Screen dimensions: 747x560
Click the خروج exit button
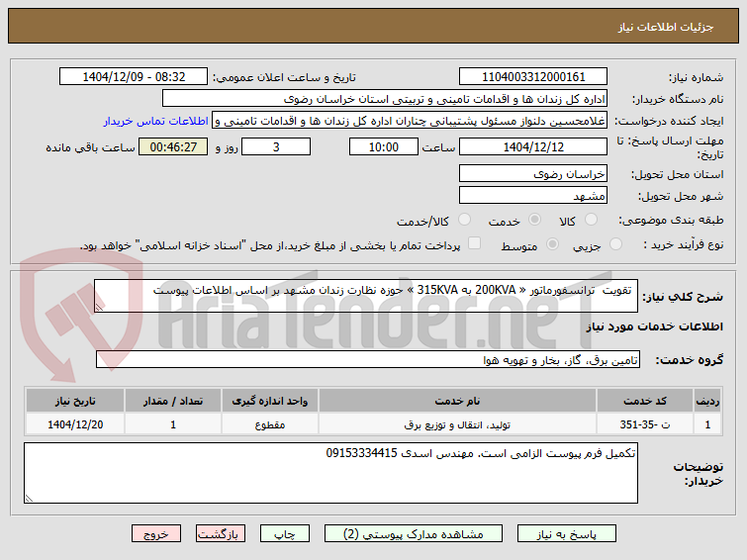pos(156,534)
